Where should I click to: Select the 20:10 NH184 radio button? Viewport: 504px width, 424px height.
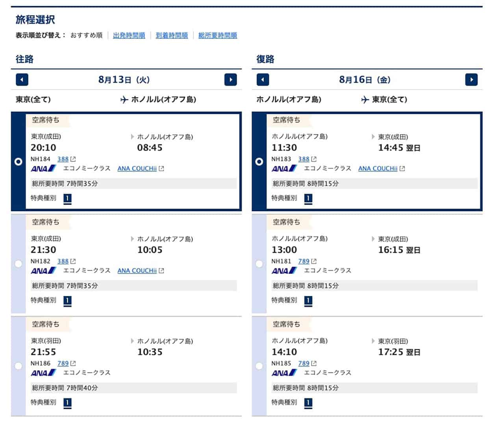[19, 162]
